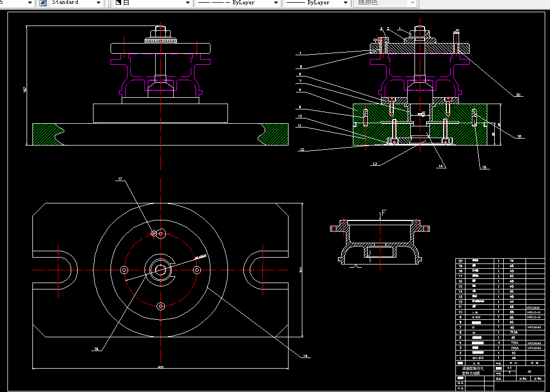
Task: Click the black-white color swatch in color control
Action: pyautogui.click(x=118, y=3)
